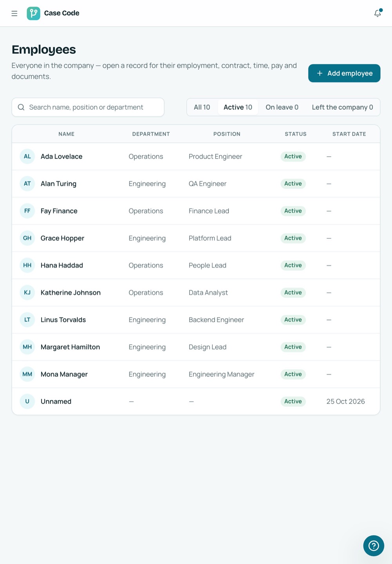The height and width of the screenshot is (564, 392).
Task: Click Linus Torvalds' LT avatar
Action: [27, 320]
